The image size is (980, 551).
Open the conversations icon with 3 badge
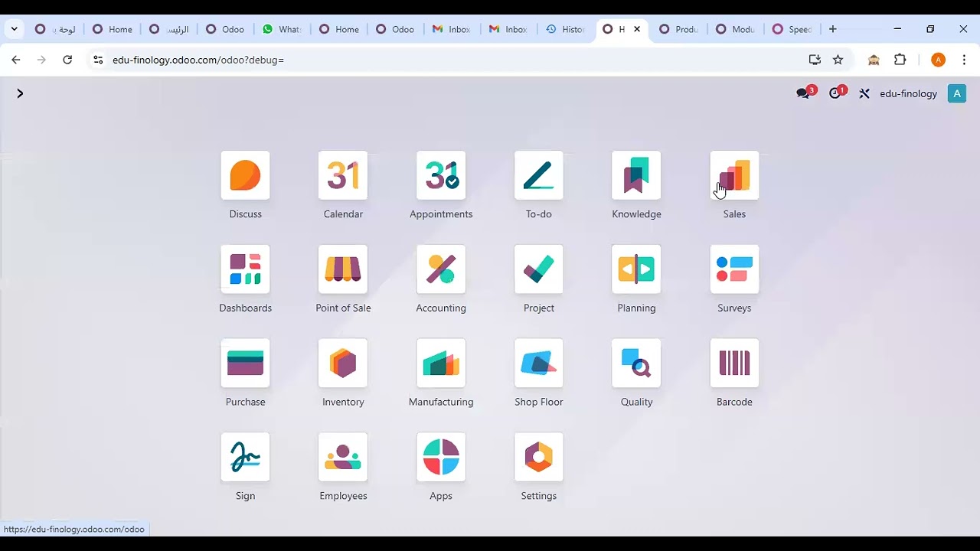805,93
